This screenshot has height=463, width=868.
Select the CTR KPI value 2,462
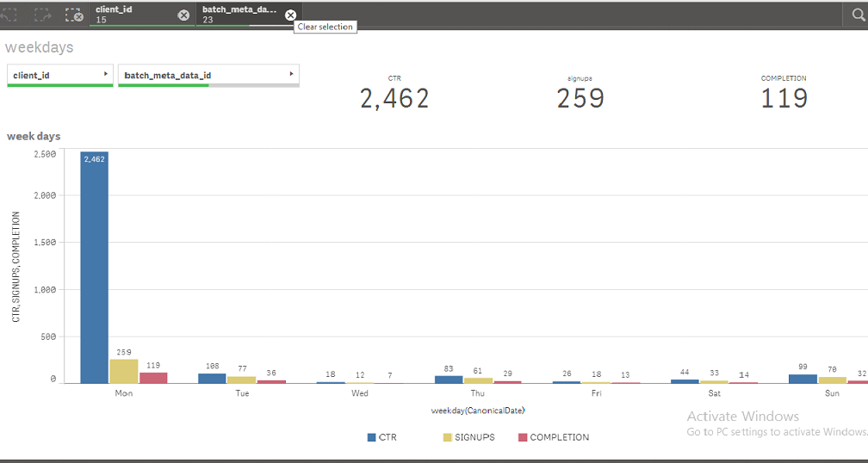click(394, 98)
